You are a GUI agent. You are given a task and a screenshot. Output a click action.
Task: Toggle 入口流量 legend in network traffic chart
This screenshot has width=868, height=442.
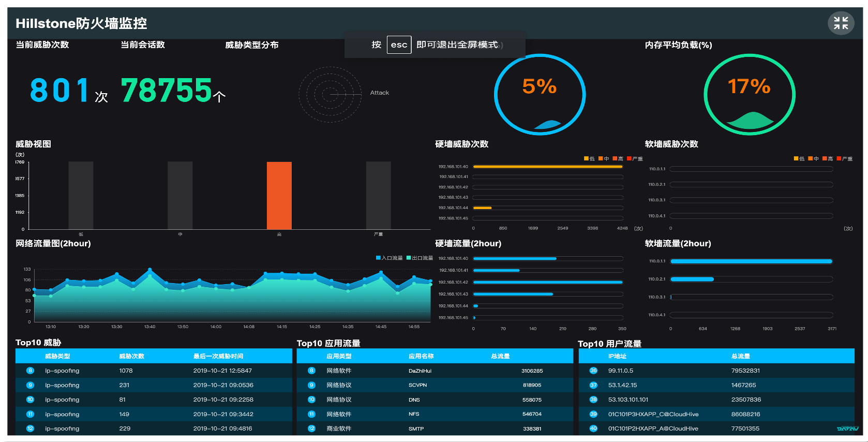coord(389,258)
